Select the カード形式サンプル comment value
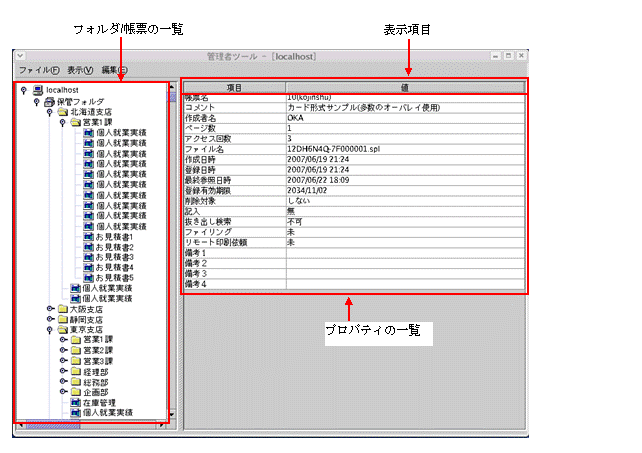Image resolution: width=642 pixels, height=453 pixels. [x=364, y=108]
